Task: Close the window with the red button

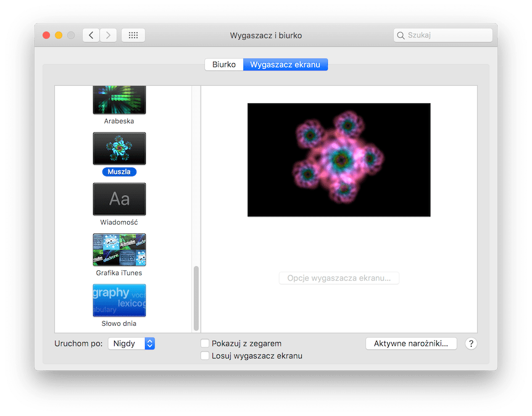Action: [46, 35]
